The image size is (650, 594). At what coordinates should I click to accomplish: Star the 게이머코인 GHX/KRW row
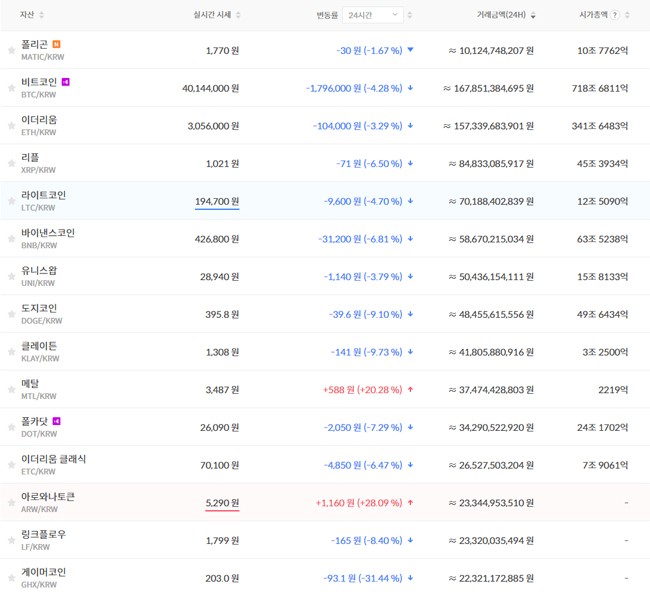tap(12, 579)
